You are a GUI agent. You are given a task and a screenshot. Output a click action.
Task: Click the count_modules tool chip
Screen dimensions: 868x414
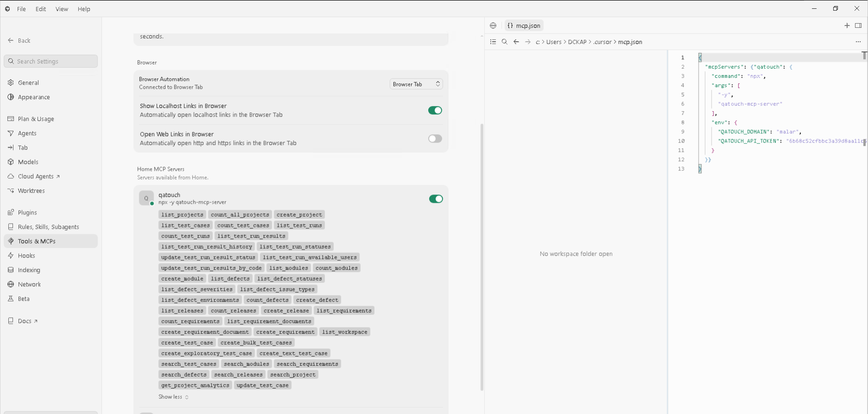click(x=337, y=268)
